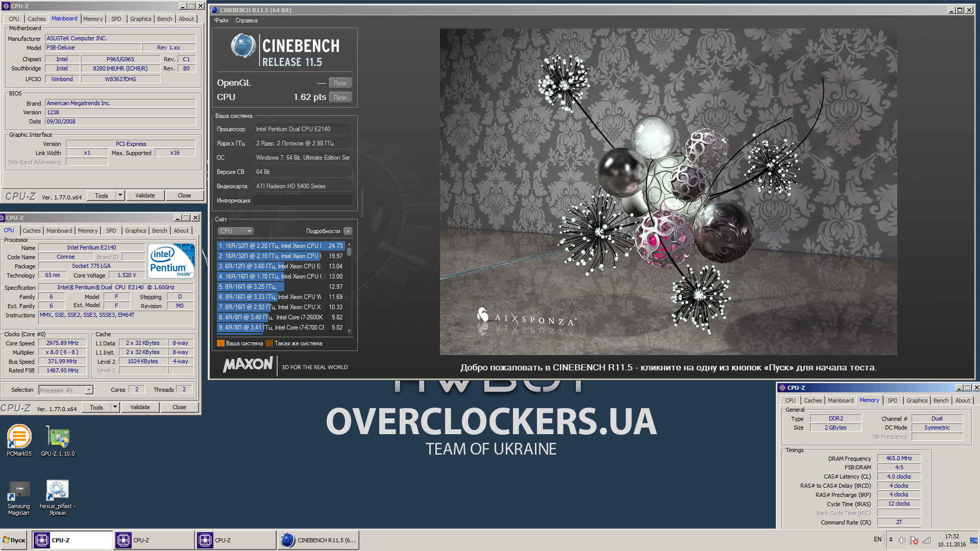Select ranking row 8 Intel Core i7-2600K
The image size is (980, 551).
point(281,317)
